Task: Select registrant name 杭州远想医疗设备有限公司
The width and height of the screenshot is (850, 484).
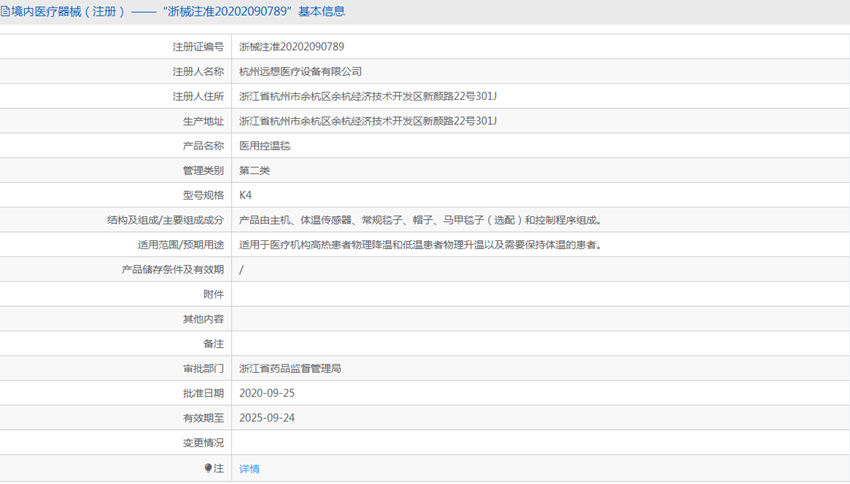Action: coord(300,72)
